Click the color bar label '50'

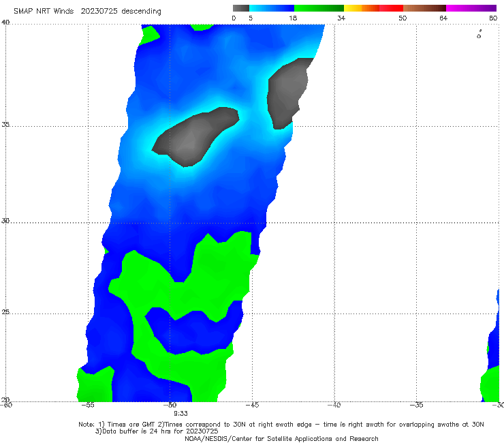click(x=403, y=18)
